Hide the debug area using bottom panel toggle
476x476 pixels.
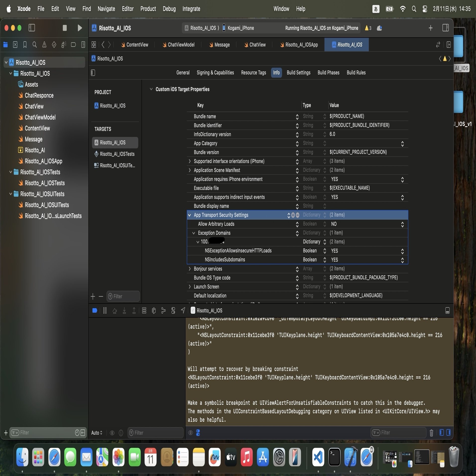click(447, 310)
